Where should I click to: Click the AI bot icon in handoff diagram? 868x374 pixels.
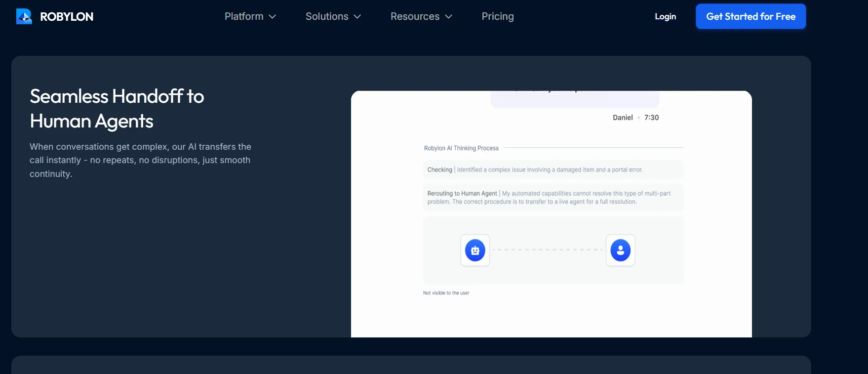click(475, 250)
